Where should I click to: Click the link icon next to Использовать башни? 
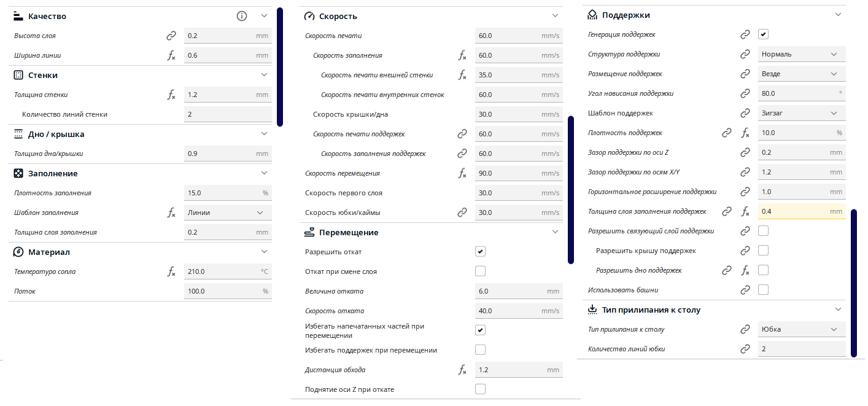pyautogui.click(x=745, y=290)
